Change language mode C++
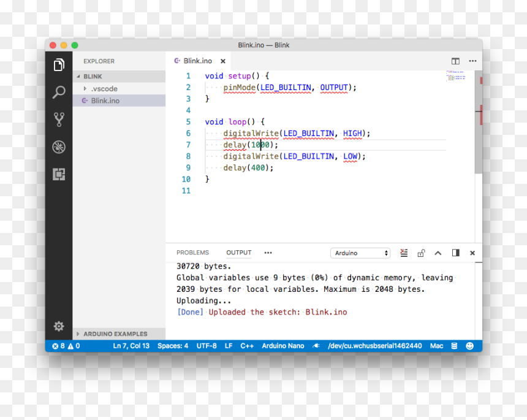The height and width of the screenshot is (420, 527). pyautogui.click(x=247, y=346)
